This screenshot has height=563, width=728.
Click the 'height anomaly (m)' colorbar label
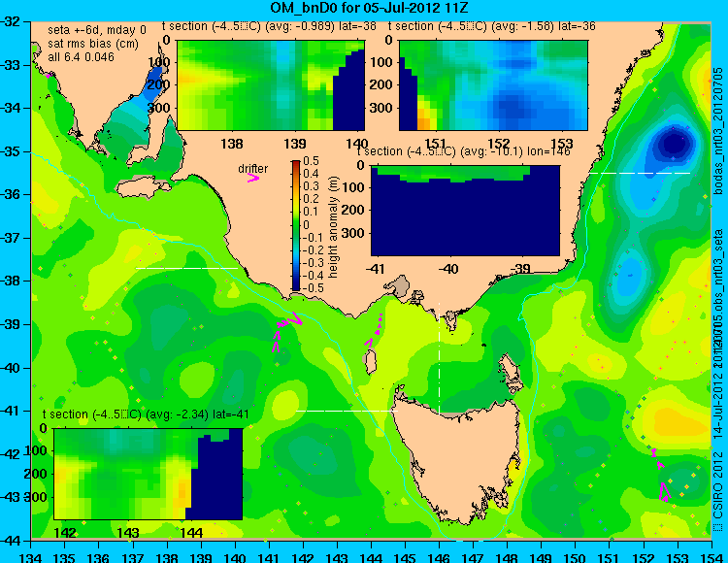click(332, 227)
